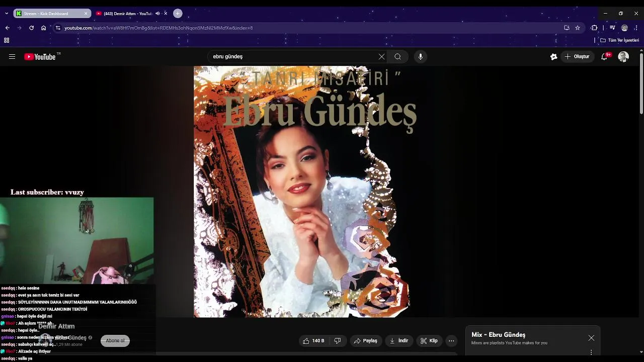Open the YouTube account avatar menu
The height and width of the screenshot is (362, 644).
623,57
